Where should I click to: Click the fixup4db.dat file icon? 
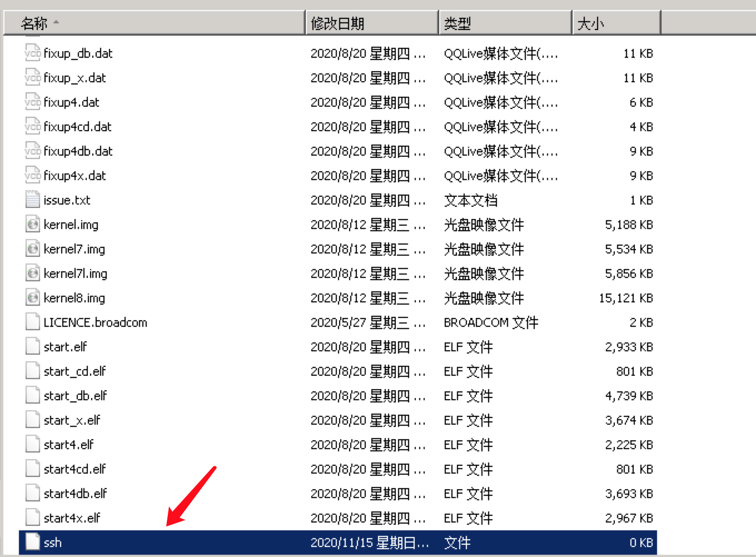click(33, 151)
